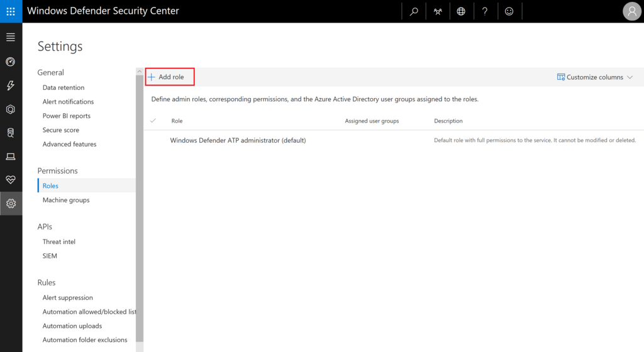Open the search magnifier icon
The height and width of the screenshot is (352, 644).
(x=414, y=11)
